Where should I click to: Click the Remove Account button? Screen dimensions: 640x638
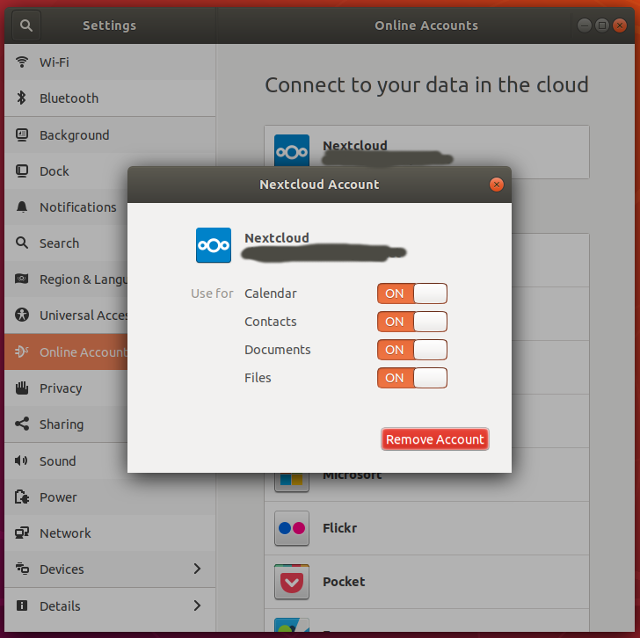tap(435, 439)
